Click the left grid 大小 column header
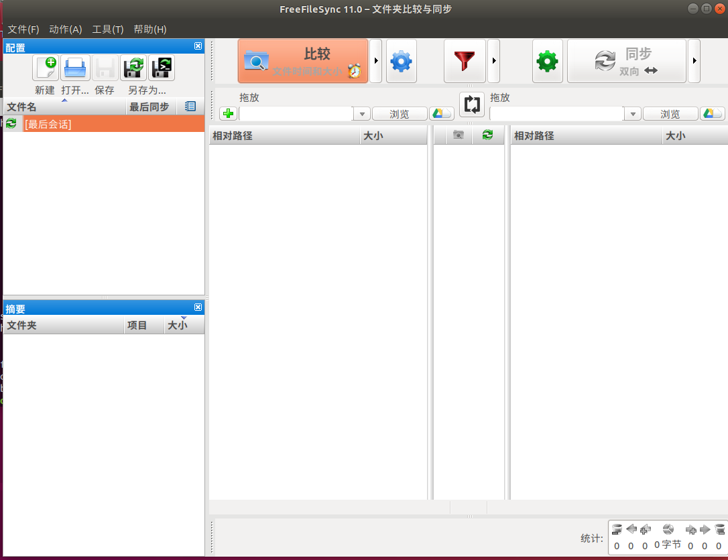728x560 pixels. click(x=393, y=135)
